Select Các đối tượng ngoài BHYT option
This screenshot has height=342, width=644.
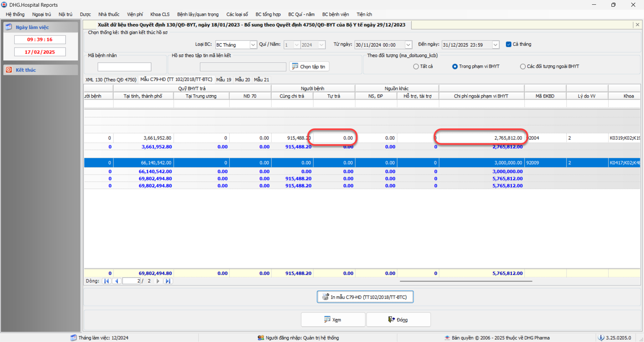tap(523, 66)
